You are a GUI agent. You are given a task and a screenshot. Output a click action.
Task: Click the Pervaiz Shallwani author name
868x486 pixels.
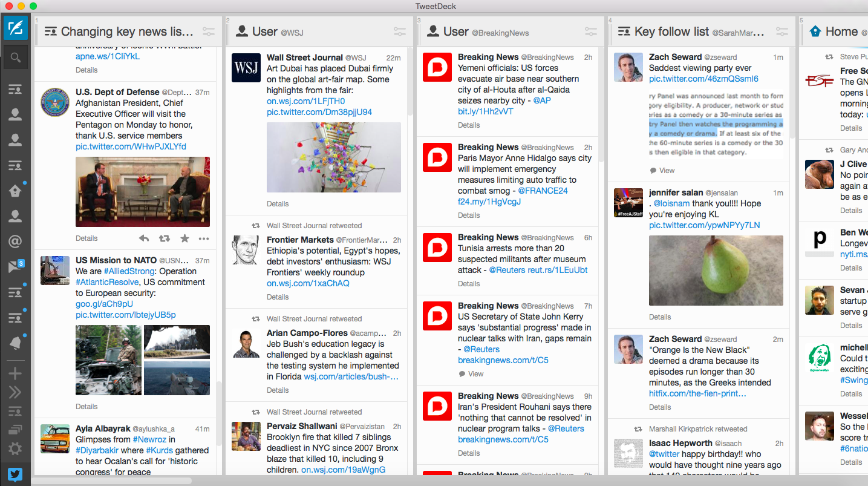pyautogui.click(x=302, y=426)
